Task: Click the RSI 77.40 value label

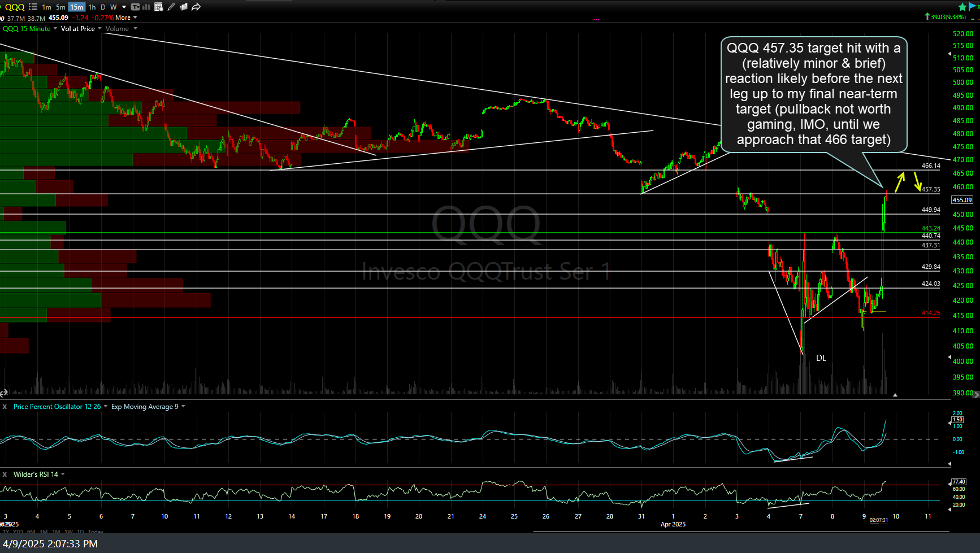Action: 959,482
